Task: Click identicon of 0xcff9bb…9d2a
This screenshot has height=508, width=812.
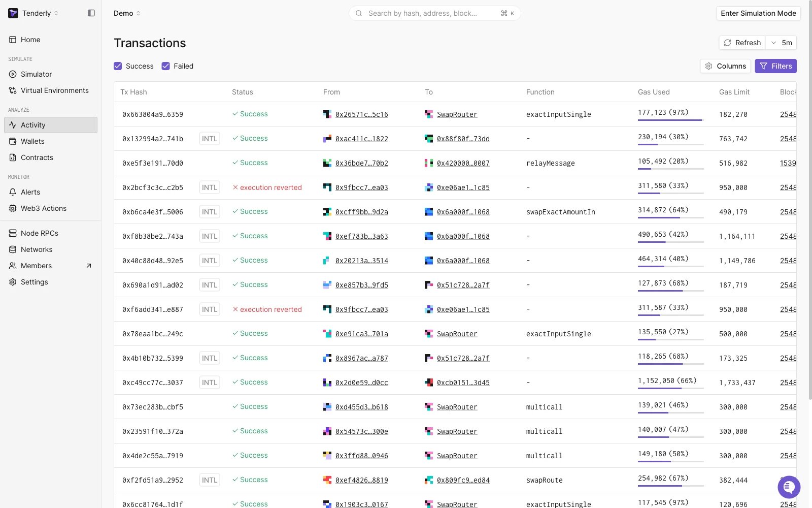Action: (327, 212)
